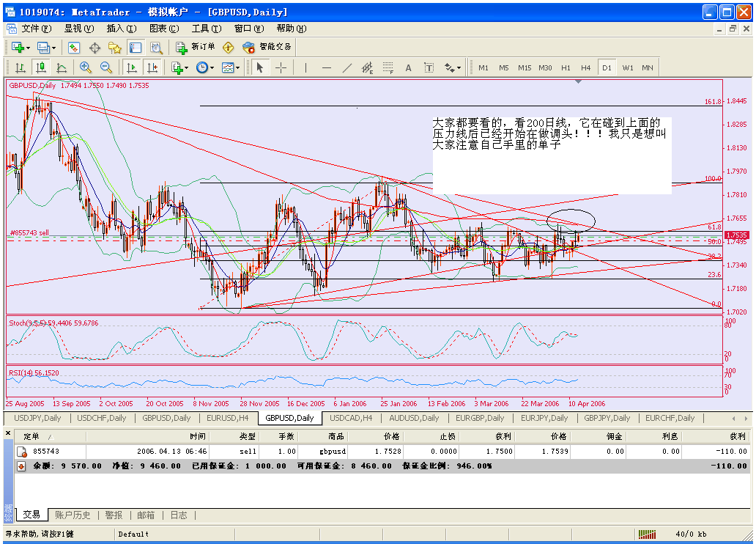Open the chart templates icon

pos(228,67)
